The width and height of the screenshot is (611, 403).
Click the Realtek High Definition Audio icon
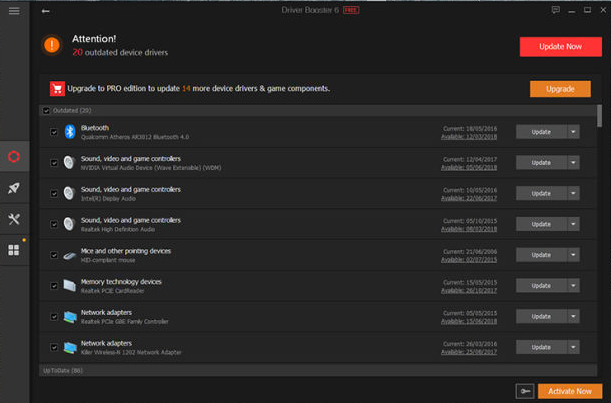(69, 224)
